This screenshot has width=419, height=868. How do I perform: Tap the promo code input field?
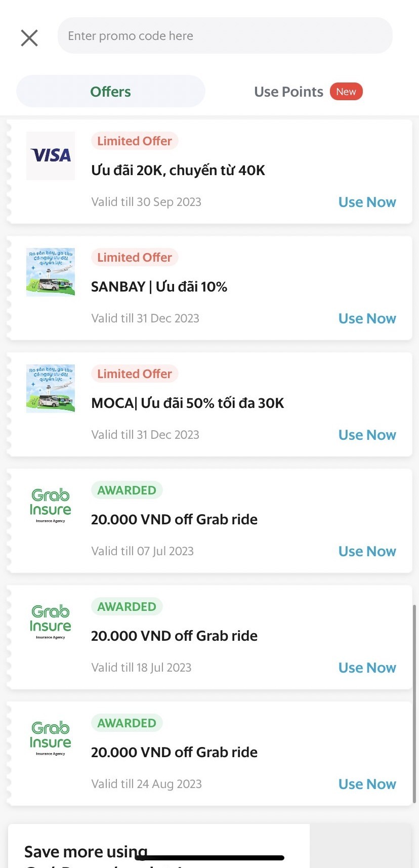tap(225, 36)
